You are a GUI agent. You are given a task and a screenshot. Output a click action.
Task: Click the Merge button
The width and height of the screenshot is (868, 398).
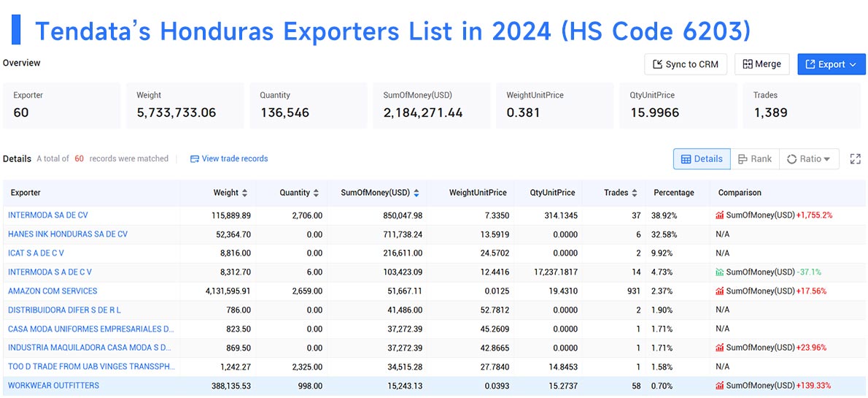pos(762,64)
